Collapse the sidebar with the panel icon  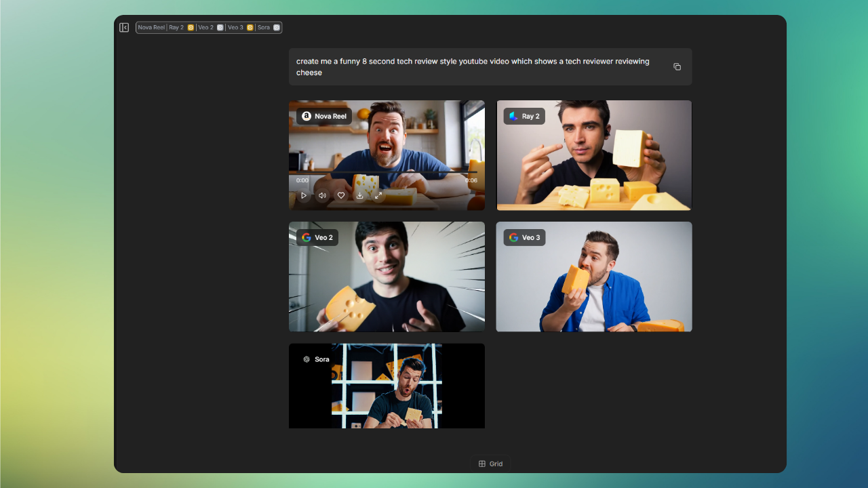tap(124, 27)
